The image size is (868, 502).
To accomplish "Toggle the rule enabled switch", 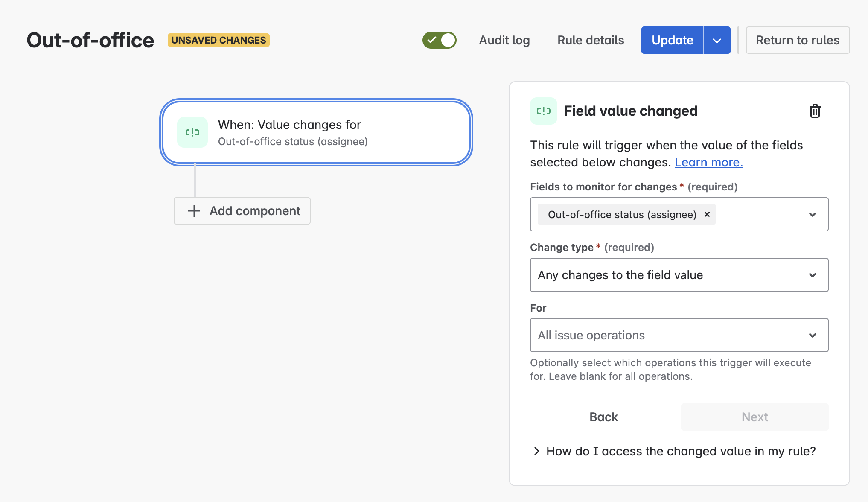I will point(439,40).
